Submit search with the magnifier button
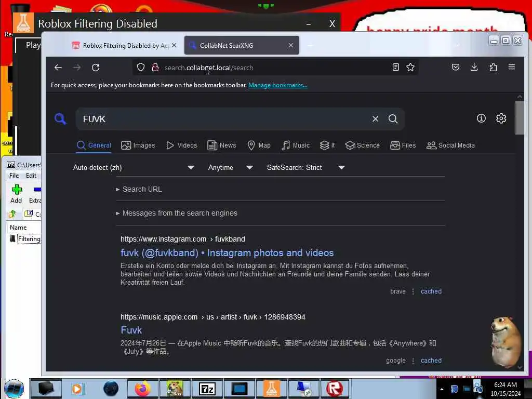Viewport: 532px width, 399px height. (393, 119)
